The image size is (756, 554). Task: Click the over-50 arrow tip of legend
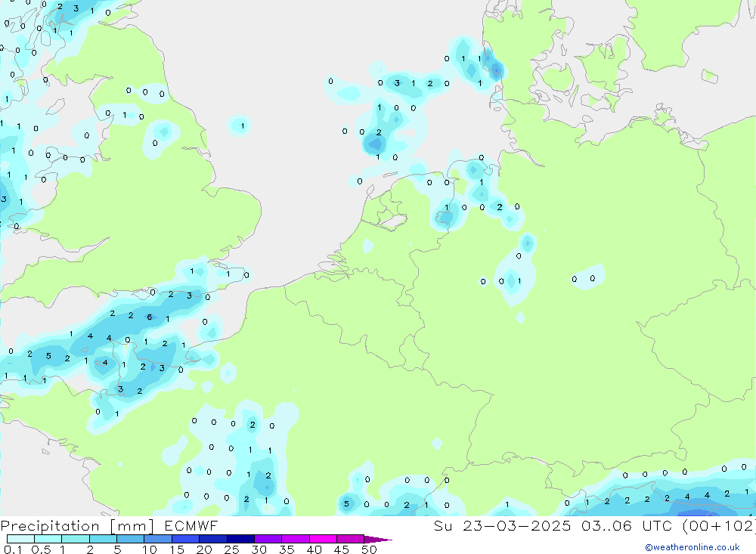point(379,539)
